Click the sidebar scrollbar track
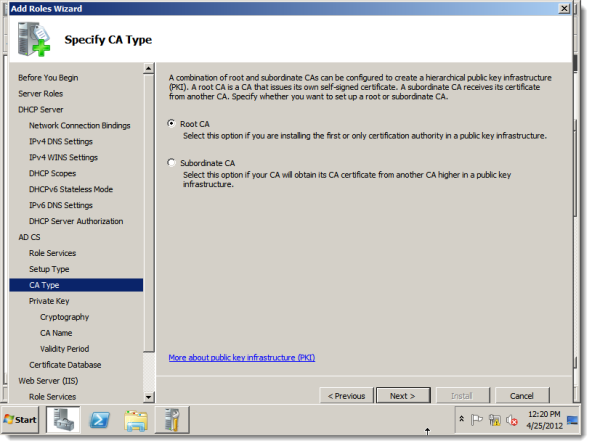Viewport: 592px width, 446px height. (x=149, y=372)
